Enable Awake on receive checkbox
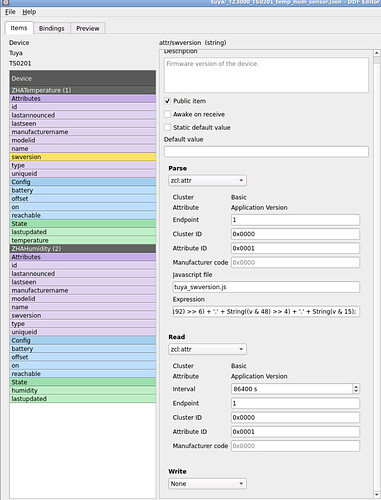 point(167,114)
